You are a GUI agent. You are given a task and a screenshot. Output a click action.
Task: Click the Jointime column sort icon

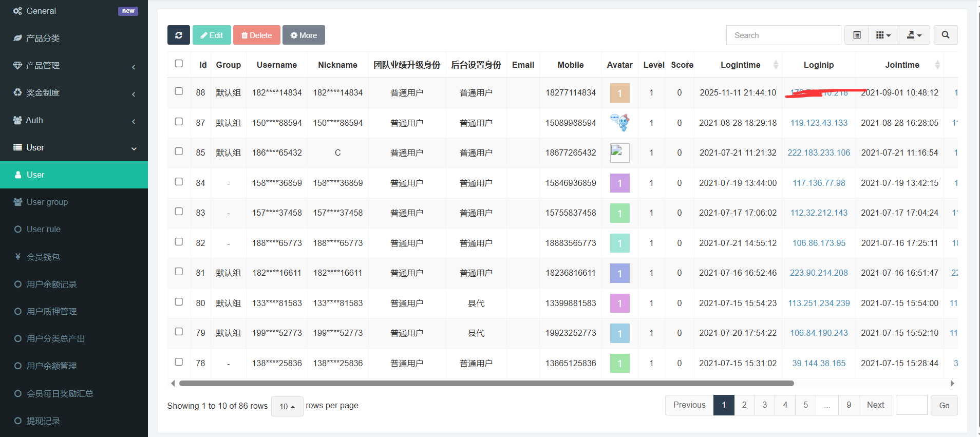(x=937, y=65)
